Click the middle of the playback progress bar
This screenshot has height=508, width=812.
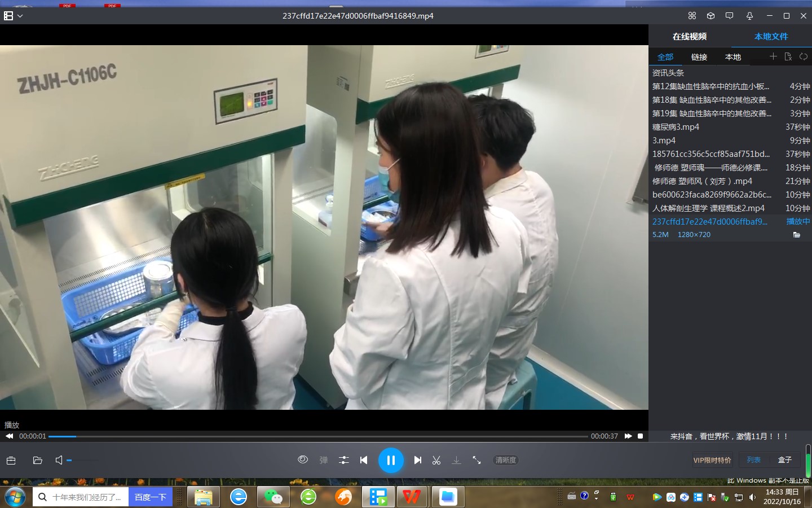[x=318, y=436]
